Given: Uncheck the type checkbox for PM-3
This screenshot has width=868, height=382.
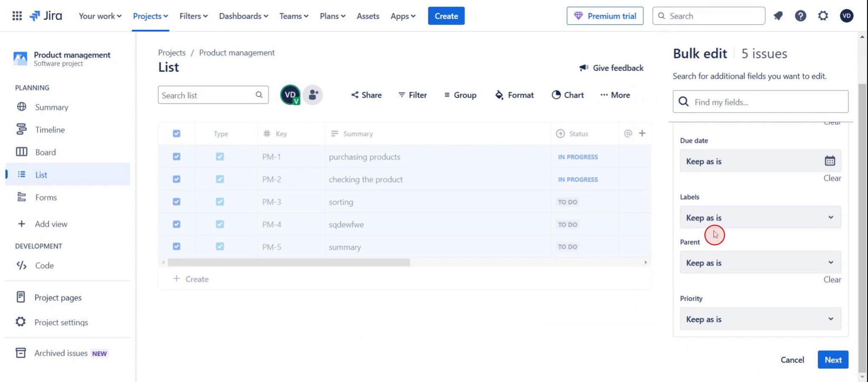Looking at the screenshot, I should (220, 202).
